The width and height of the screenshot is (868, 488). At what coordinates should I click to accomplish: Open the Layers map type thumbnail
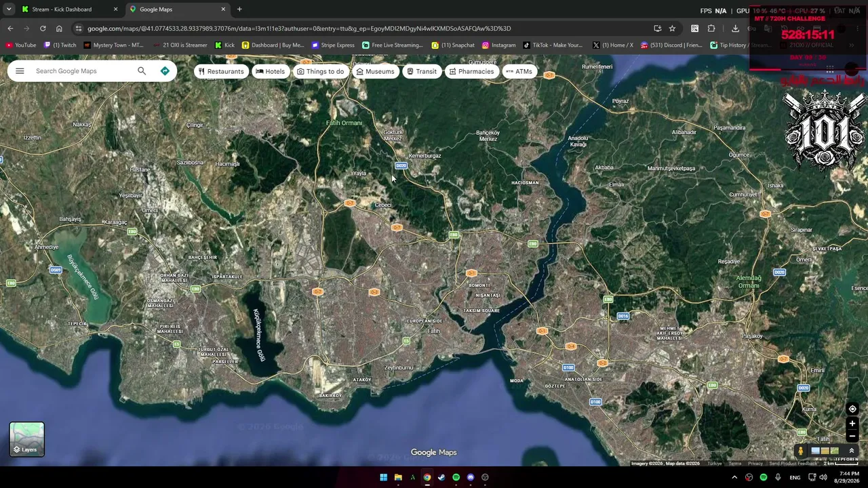click(27, 439)
